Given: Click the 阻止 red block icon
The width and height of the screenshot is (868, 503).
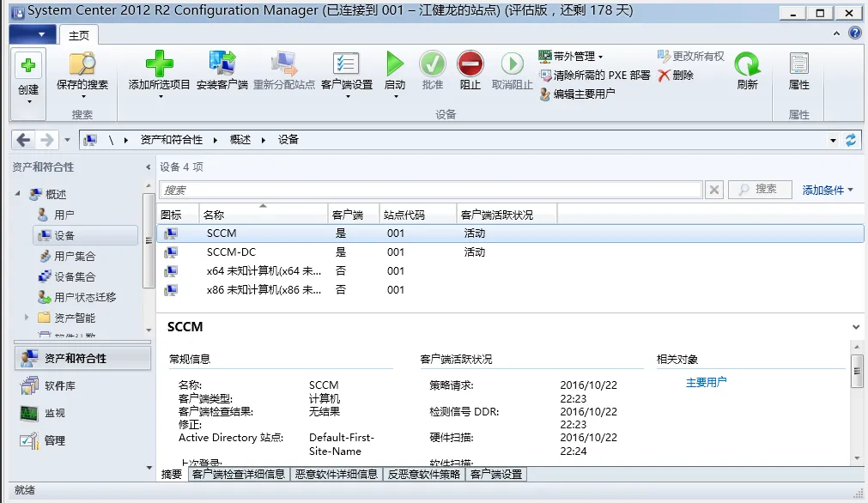Looking at the screenshot, I should tap(470, 63).
